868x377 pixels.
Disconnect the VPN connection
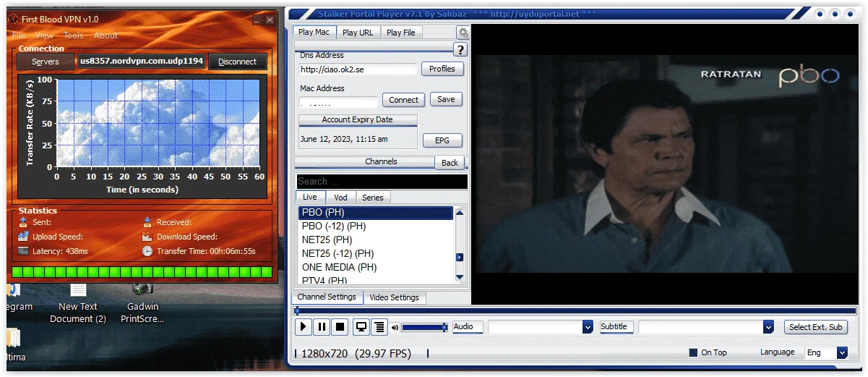(238, 62)
